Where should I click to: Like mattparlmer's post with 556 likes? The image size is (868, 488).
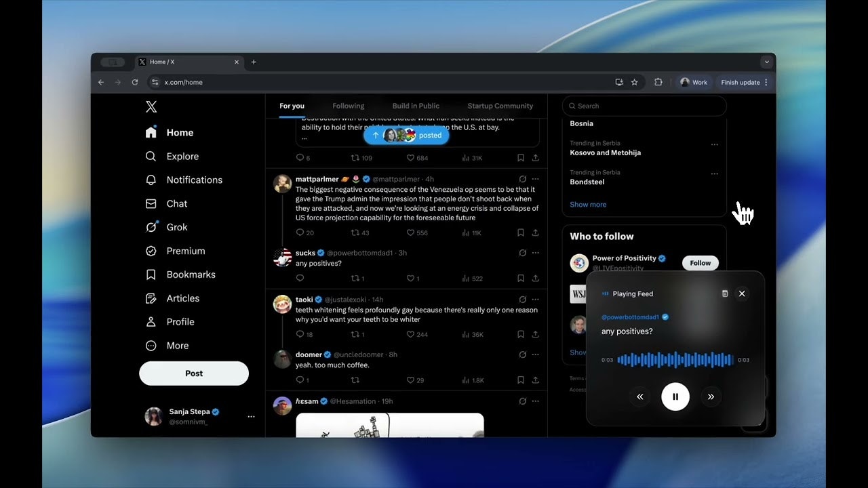point(416,233)
